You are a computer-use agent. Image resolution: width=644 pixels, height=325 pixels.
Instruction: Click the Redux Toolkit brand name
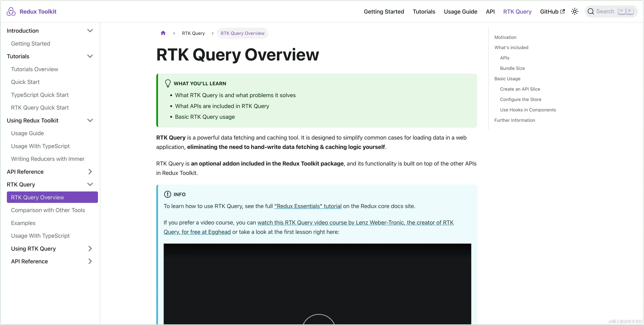click(x=38, y=11)
